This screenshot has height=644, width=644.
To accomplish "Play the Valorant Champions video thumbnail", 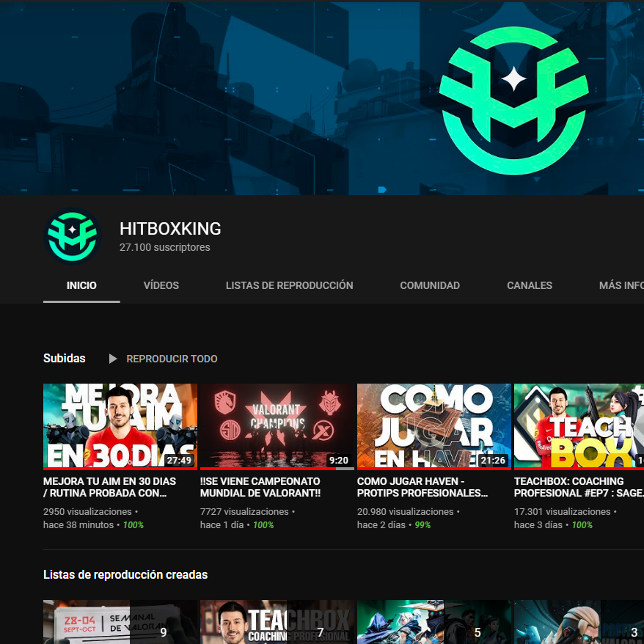I will tap(277, 426).
